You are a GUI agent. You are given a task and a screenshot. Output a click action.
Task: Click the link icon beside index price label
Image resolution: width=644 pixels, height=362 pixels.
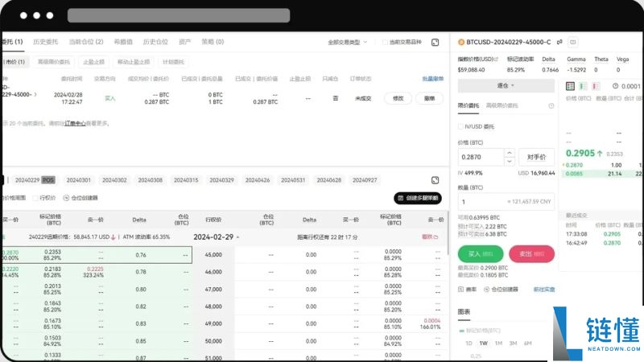[496, 60]
